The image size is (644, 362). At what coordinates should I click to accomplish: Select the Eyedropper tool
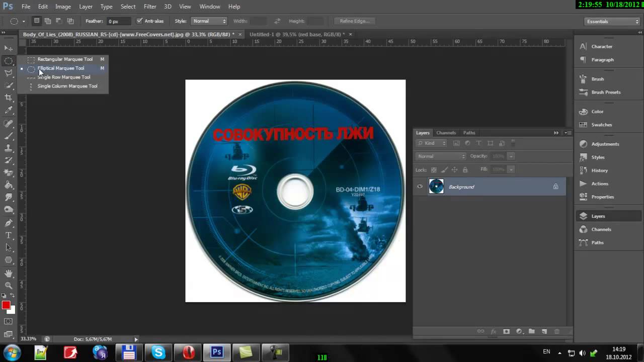[x=9, y=111]
